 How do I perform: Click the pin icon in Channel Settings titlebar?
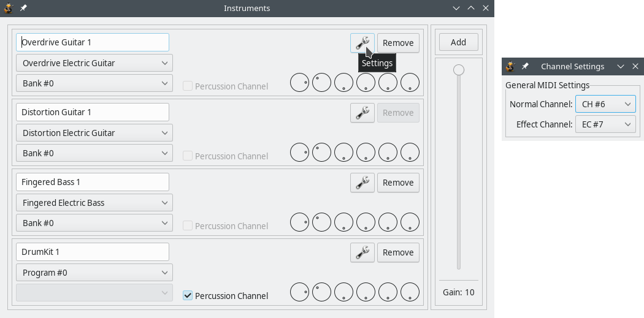pyautogui.click(x=525, y=66)
